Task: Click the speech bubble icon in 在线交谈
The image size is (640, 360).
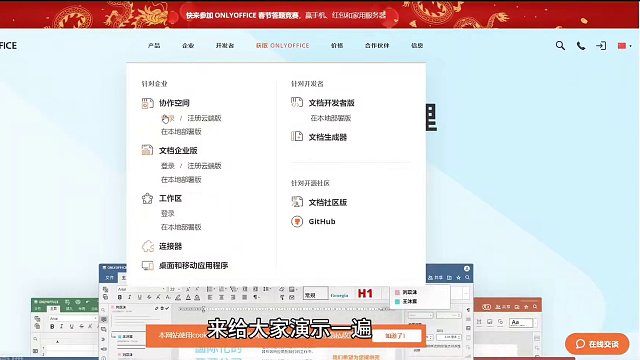Action: pos(580,344)
